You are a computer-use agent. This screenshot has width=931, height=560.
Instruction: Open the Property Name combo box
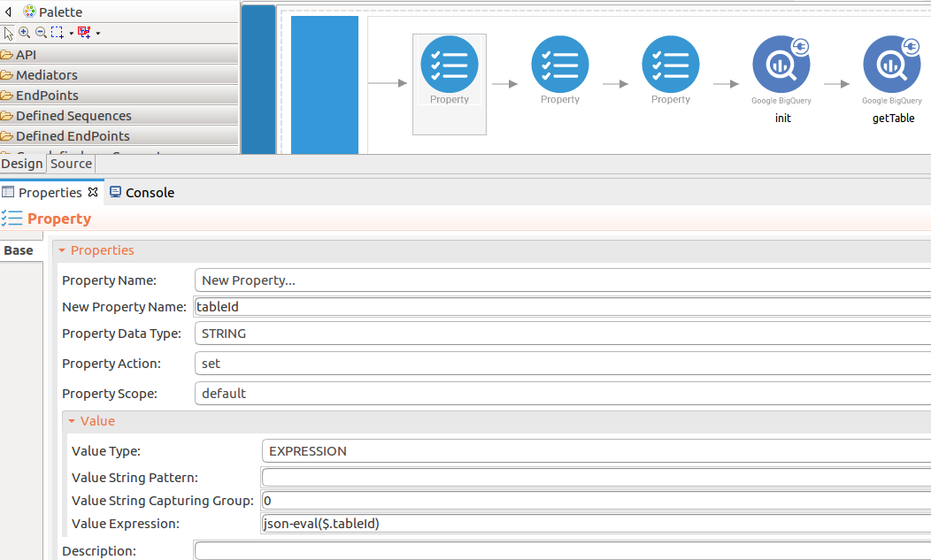click(563, 280)
